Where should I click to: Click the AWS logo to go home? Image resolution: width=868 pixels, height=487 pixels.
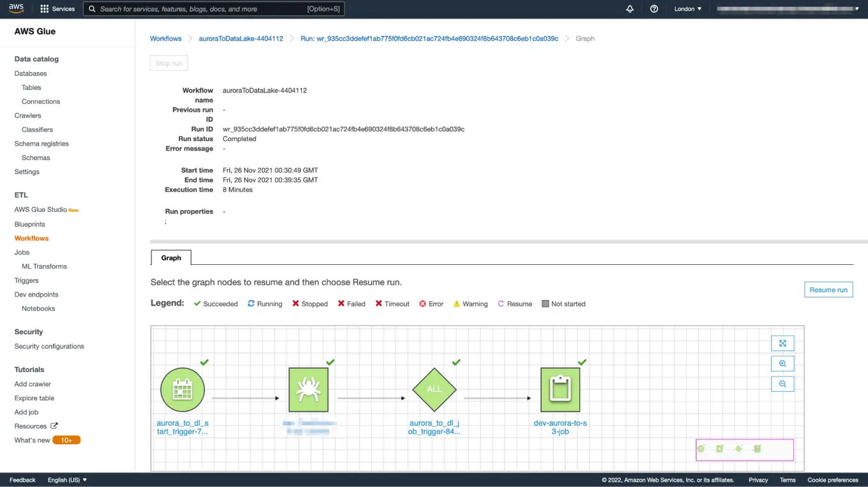click(15, 8)
